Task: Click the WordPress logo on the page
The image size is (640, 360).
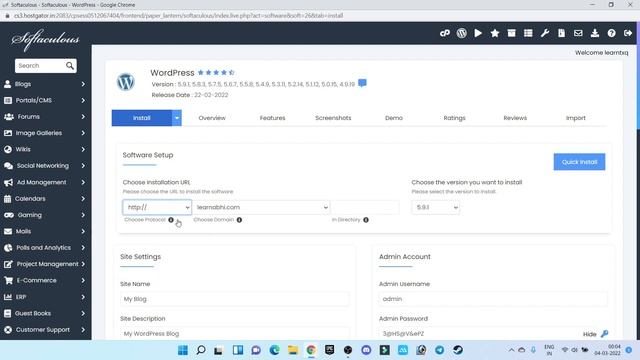Action: 126,82
